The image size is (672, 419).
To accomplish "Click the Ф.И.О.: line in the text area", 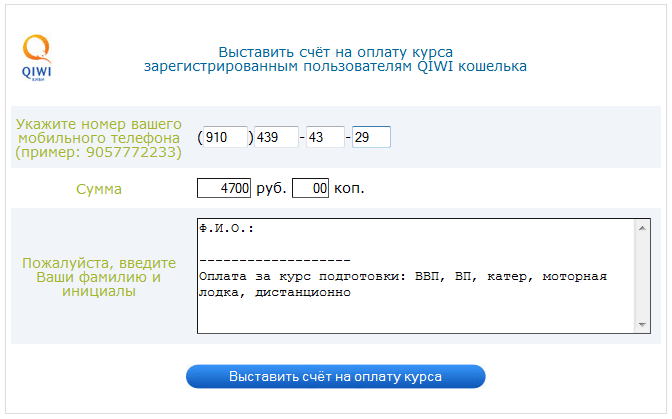I will click(227, 228).
